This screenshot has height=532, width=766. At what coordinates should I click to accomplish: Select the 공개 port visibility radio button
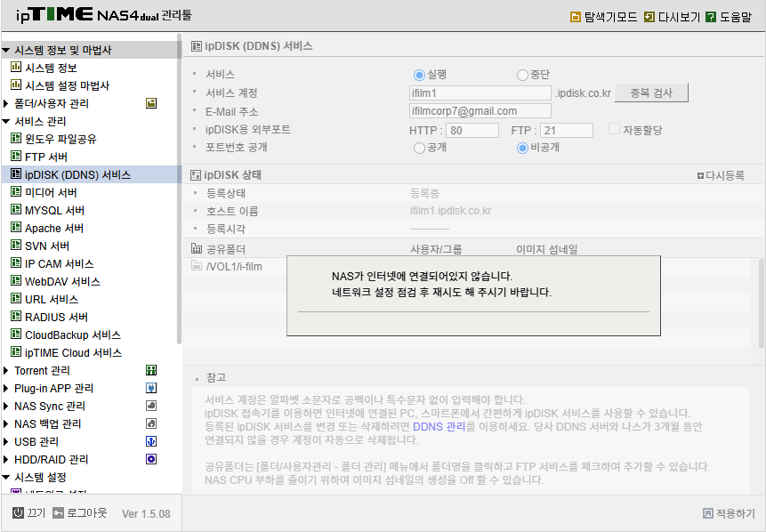[419, 148]
